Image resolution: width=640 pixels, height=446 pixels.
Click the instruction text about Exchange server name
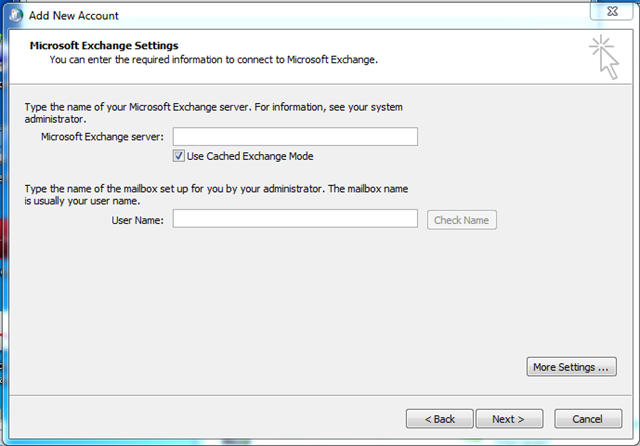pos(213,113)
